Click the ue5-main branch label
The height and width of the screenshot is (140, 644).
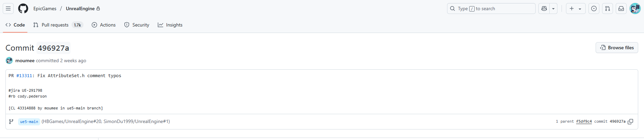pos(29,122)
